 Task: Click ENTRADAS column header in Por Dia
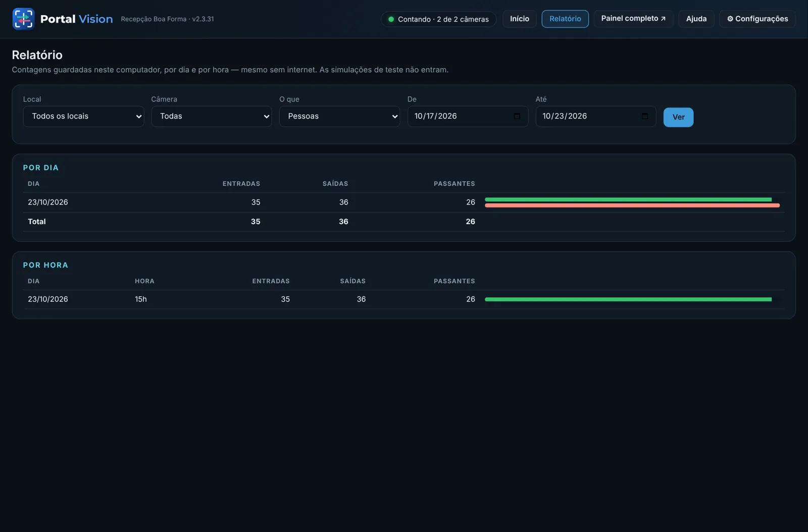(241, 184)
